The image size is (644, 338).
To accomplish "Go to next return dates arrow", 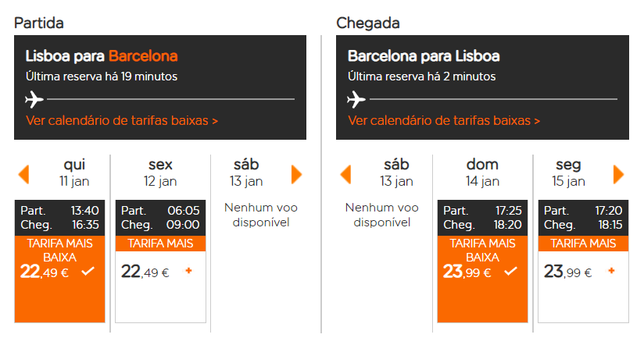I will click(618, 175).
